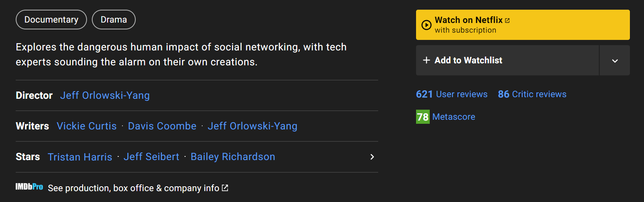
Task: Click the IMDbPro logo
Action: 29,187
